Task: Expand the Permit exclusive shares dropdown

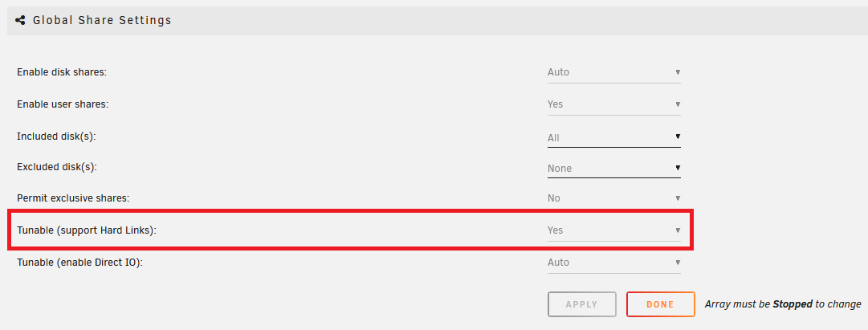Action: (613, 198)
